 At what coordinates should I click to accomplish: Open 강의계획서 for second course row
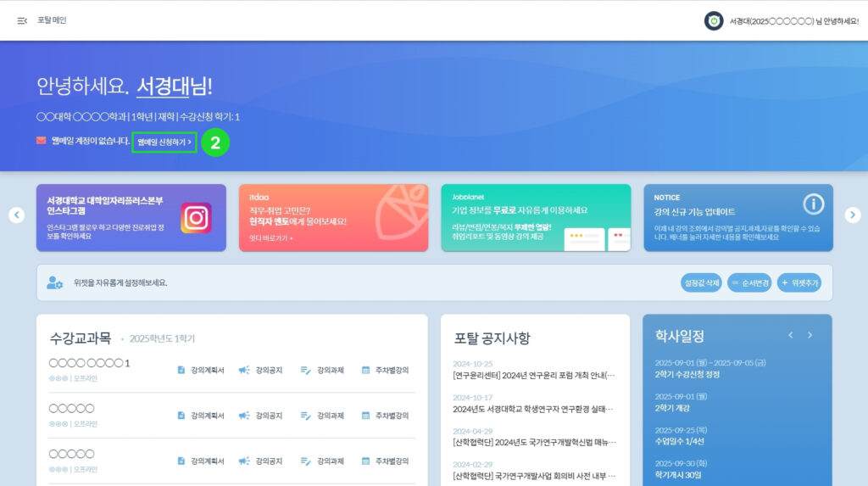click(x=201, y=416)
